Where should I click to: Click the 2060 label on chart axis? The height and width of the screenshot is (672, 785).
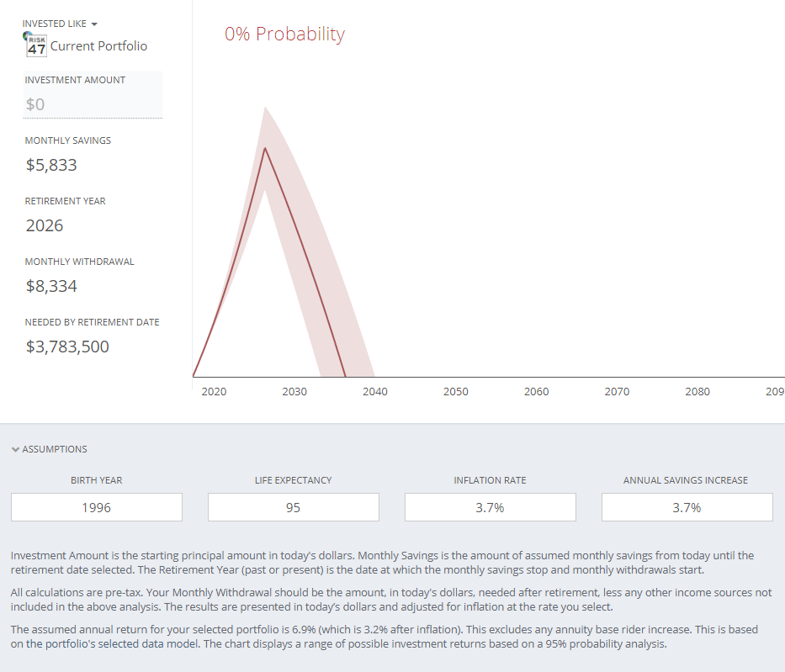[537, 392]
